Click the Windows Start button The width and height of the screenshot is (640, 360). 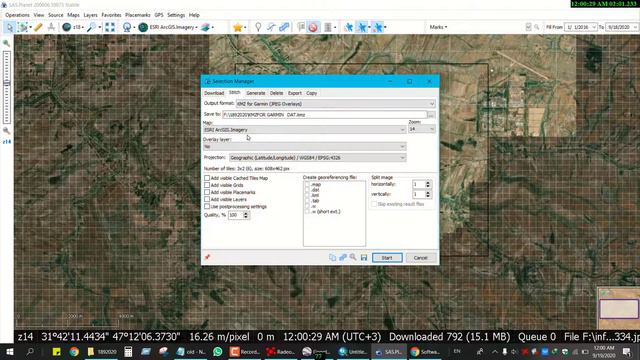[9, 351]
